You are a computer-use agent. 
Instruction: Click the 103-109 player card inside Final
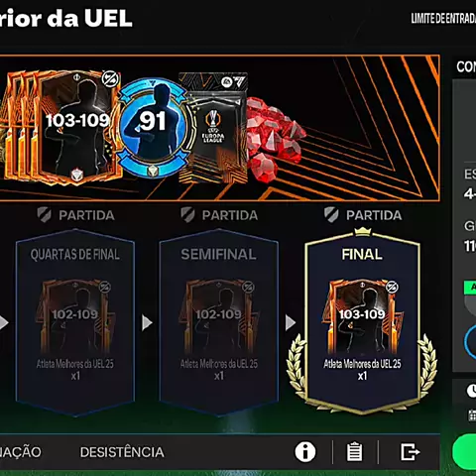(362, 316)
